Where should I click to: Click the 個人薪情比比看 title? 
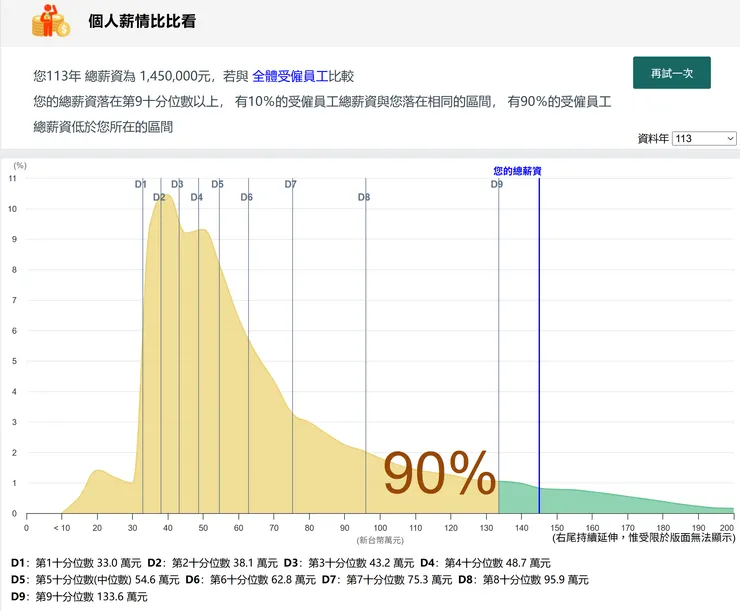tap(142, 21)
